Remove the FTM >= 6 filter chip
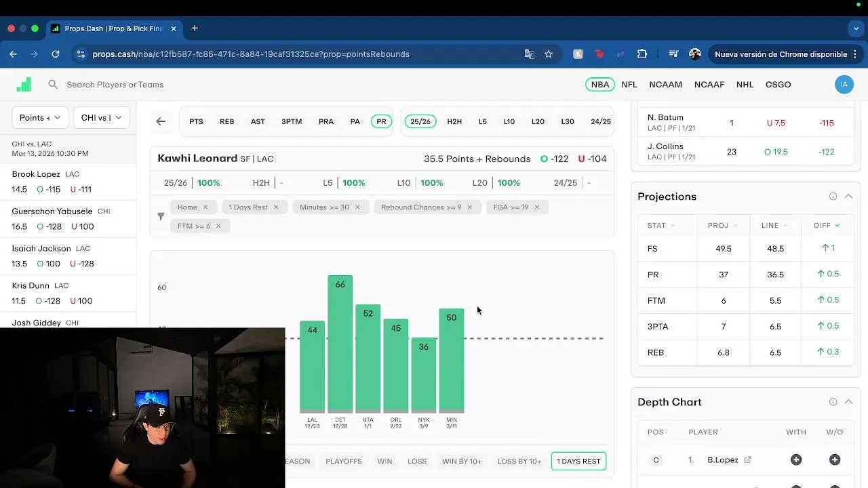The height and width of the screenshot is (488, 868). pos(218,226)
